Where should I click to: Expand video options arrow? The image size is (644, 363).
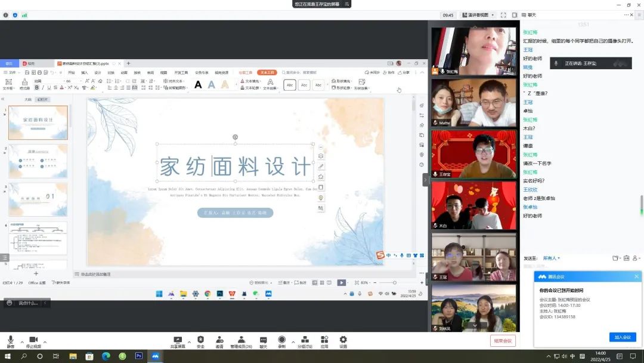coord(45,342)
